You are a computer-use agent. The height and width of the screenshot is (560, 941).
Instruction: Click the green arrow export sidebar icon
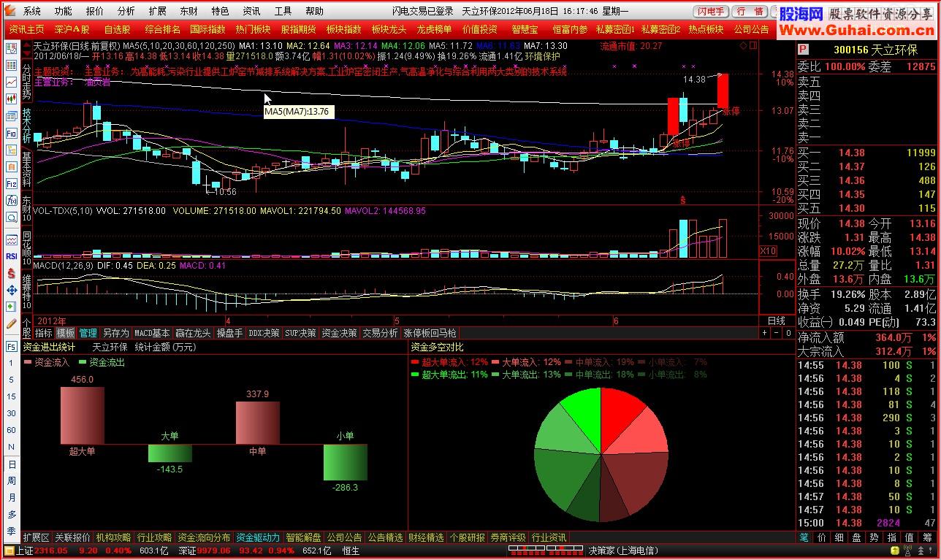(x=12, y=307)
